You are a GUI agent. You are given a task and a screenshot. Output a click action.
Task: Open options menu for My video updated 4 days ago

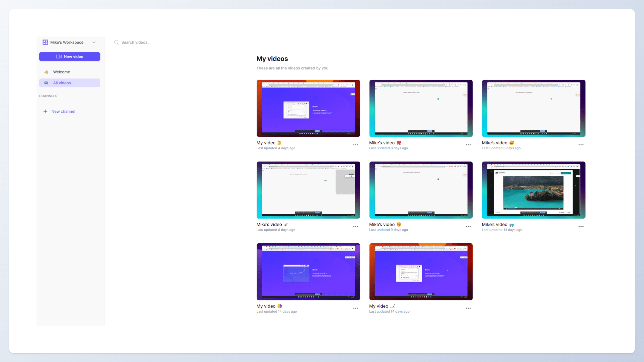355,145
